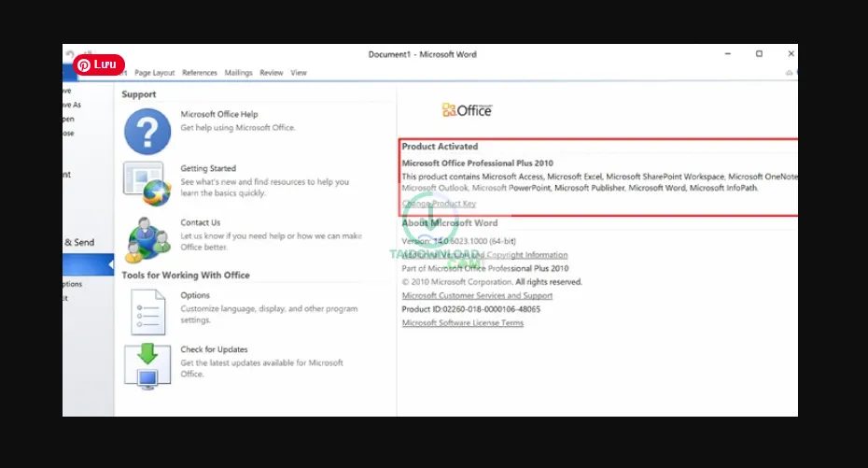Choose Save As in the backstage sidebar
The width and height of the screenshot is (868, 468).
coord(71,106)
